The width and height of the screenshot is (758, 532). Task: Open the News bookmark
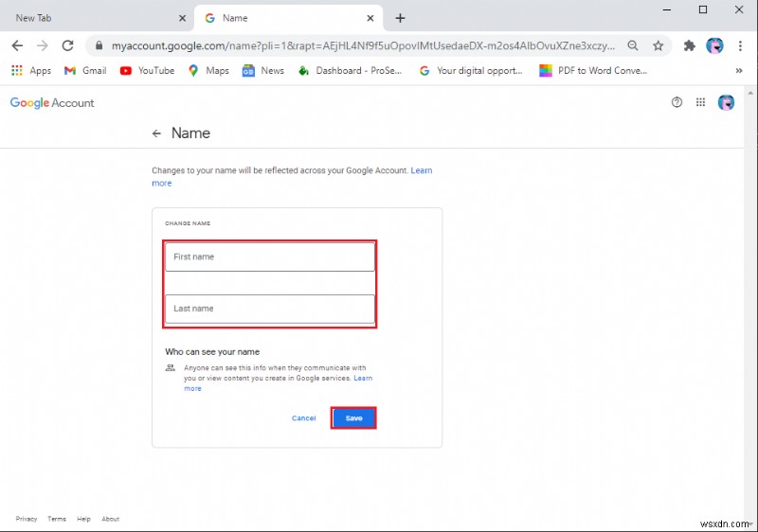click(x=263, y=70)
